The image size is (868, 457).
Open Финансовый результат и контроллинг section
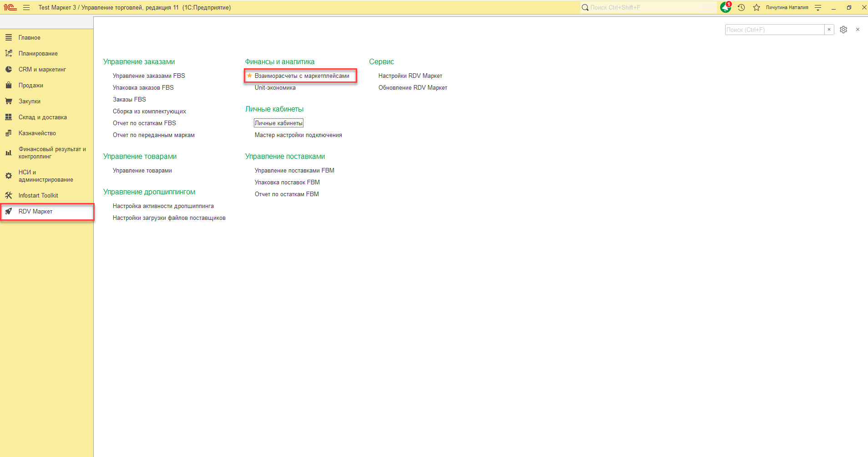click(x=47, y=152)
